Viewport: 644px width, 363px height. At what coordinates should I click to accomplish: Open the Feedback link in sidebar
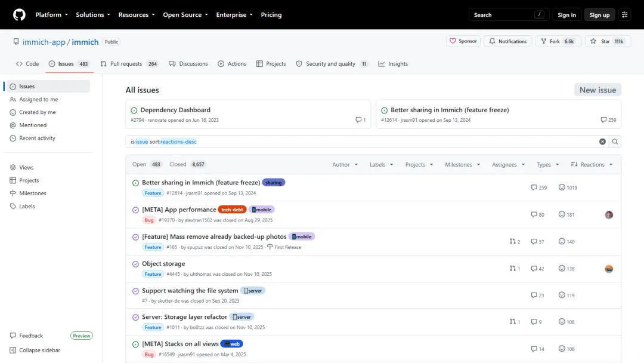pos(27,336)
